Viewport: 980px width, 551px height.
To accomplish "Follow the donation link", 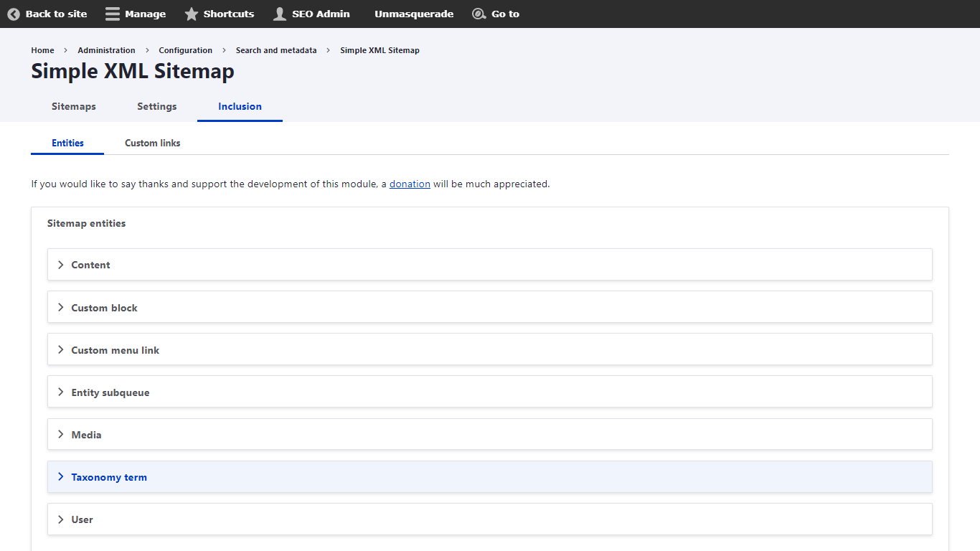I will pos(410,184).
